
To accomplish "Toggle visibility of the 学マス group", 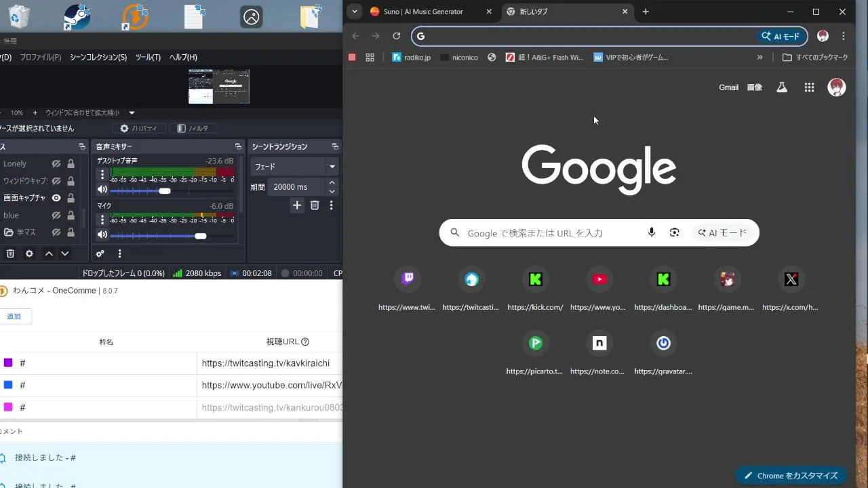I will pyautogui.click(x=56, y=232).
